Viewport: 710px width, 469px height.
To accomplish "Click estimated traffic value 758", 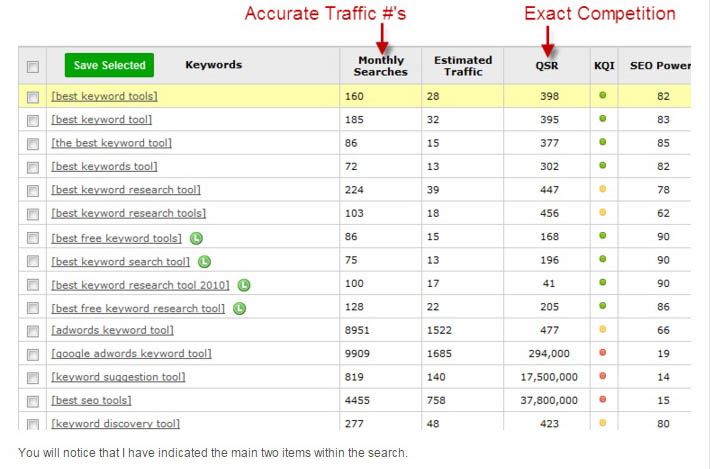I will coord(436,400).
